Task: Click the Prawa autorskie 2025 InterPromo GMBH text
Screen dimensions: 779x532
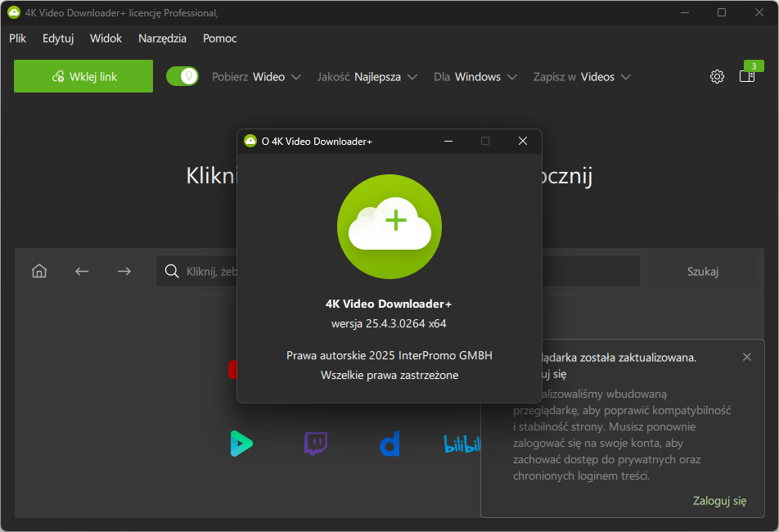Action: 389,356
